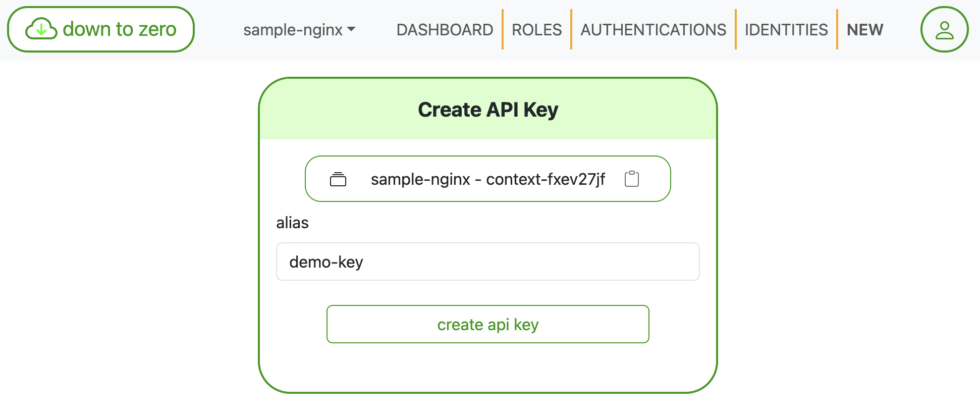The height and width of the screenshot is (413, 980).
Task: Click the stacked layers context icon
Action: point(338,179)
